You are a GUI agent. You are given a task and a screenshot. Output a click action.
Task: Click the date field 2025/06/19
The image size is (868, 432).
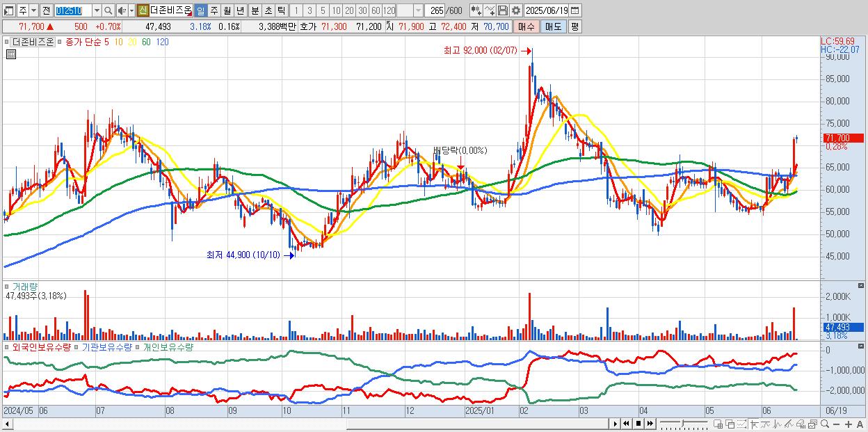pyautogui.click(x=547, y=10)
